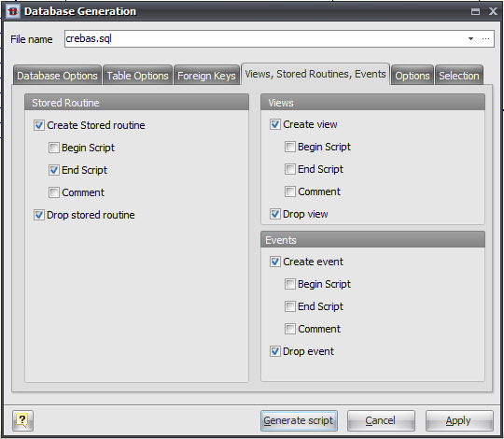Screen dimensions: 504x439
Task: Switch to Database Options tab
Action: [x=57, y=76]
